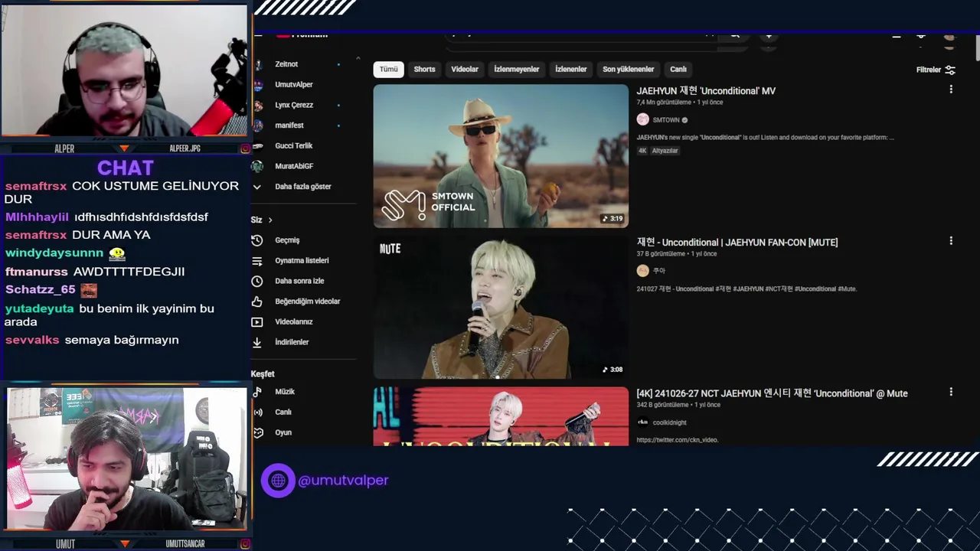This screenshot has height=551, width=980.
Task: Click the @umutvalper handle text
Action: (343, 481)
